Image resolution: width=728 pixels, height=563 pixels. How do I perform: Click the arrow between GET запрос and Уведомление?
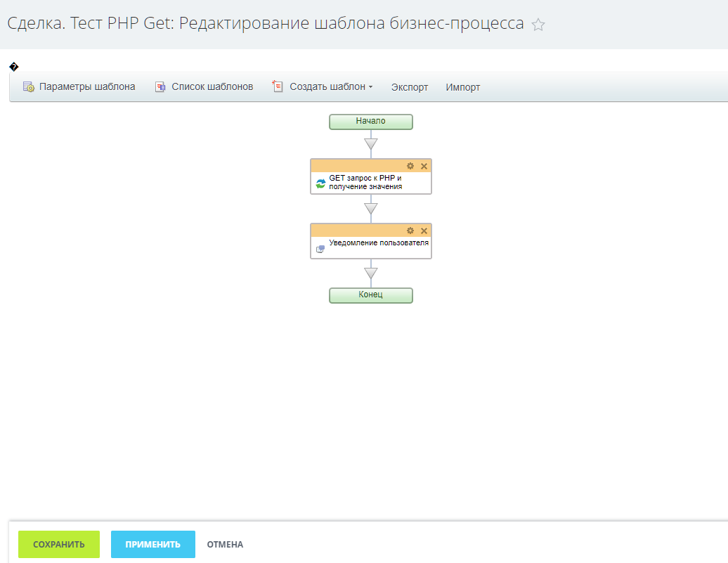[371, 209]
